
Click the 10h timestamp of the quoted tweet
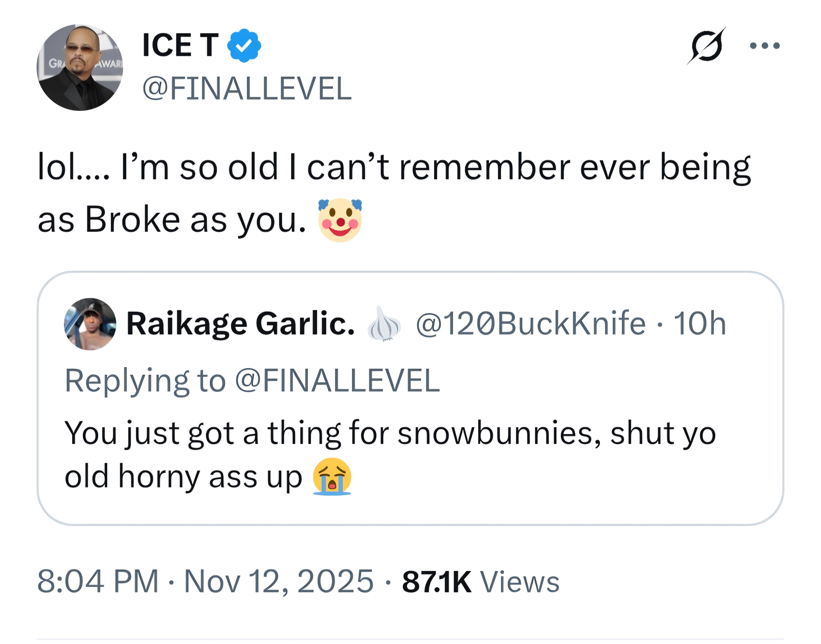pyautogui.click(x=699, y=323)
